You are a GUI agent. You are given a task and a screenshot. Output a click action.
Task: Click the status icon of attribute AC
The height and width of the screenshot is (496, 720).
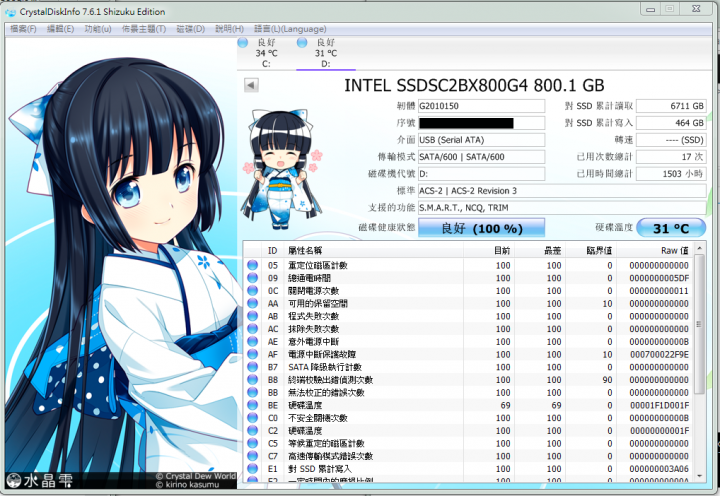[253, 329]
